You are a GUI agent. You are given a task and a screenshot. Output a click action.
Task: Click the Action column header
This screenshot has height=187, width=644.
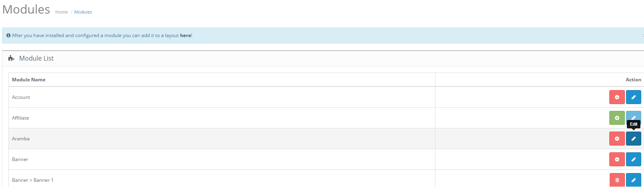point(633,80)
